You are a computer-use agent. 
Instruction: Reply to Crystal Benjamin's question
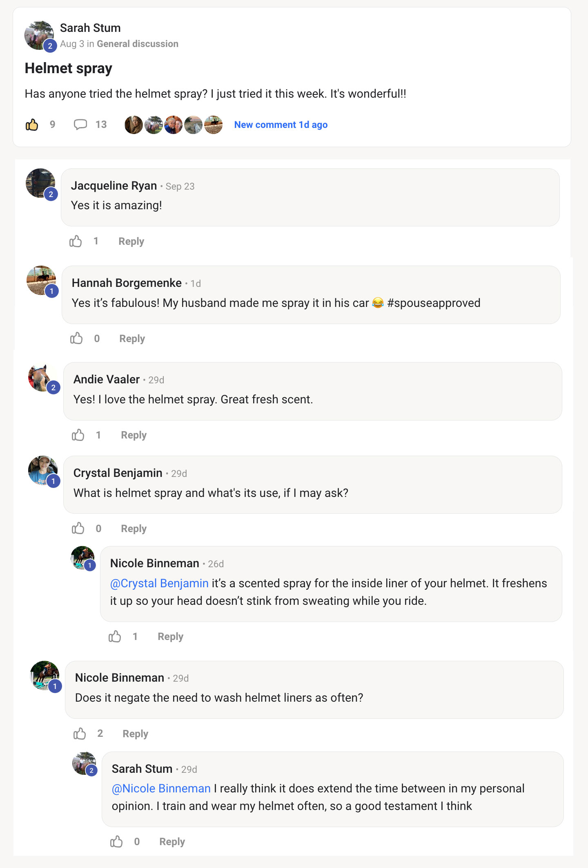coord(134,529)
